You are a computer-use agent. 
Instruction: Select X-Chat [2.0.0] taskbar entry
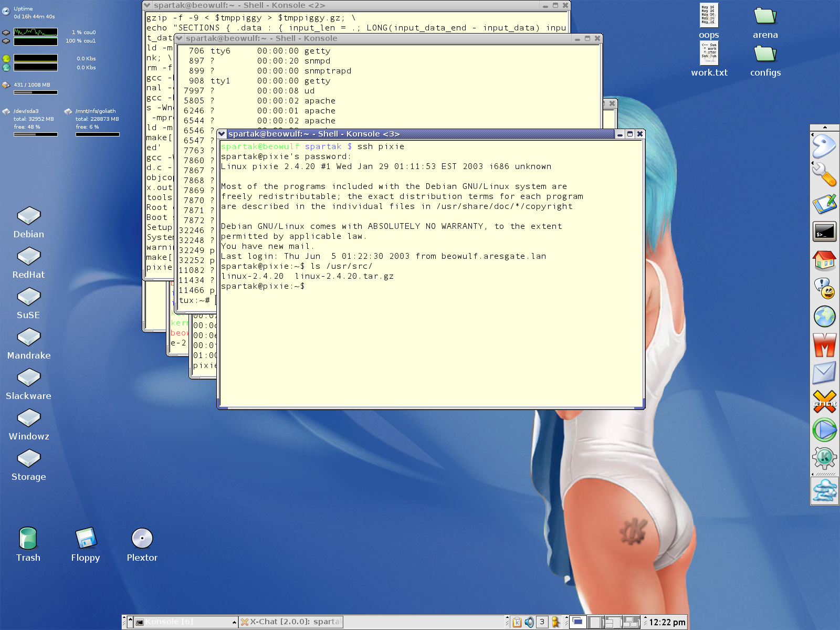point(291,622)
